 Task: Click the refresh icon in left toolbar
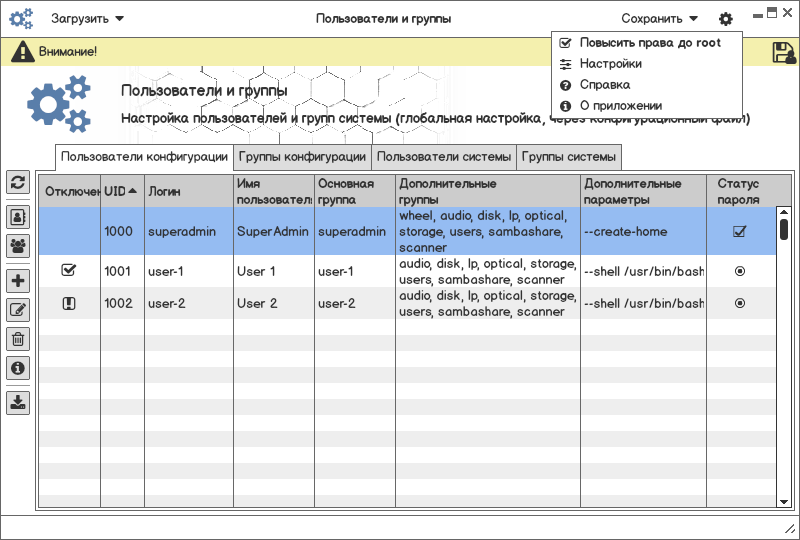[x=18, y=182]
